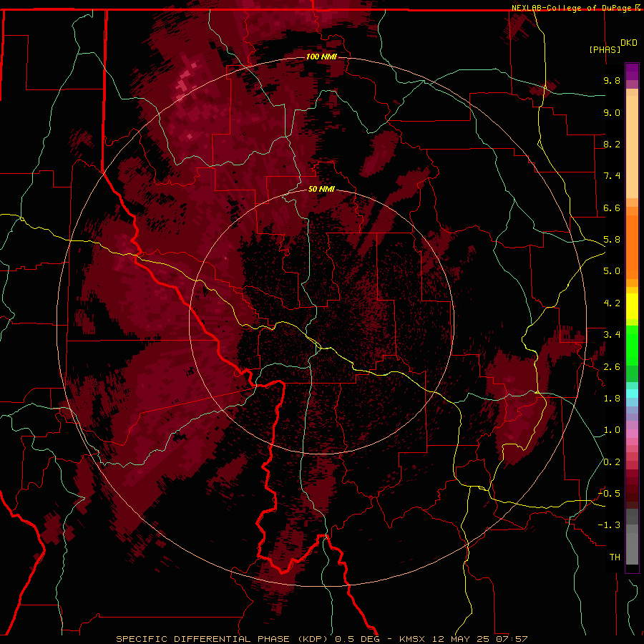The image size is (644, 644).
Task: Click the 5.0 scale value
Action: [x=612, y=271]
